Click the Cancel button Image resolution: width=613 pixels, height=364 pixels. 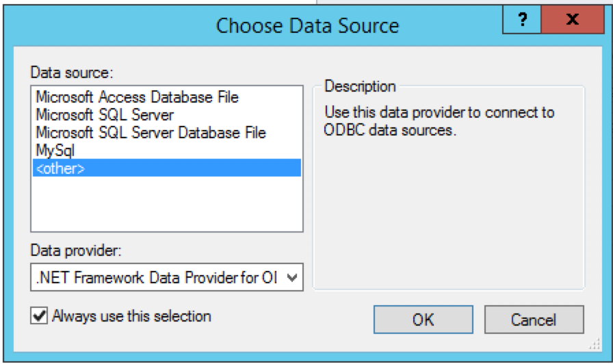pyautogui.click(x=534, y=320)
